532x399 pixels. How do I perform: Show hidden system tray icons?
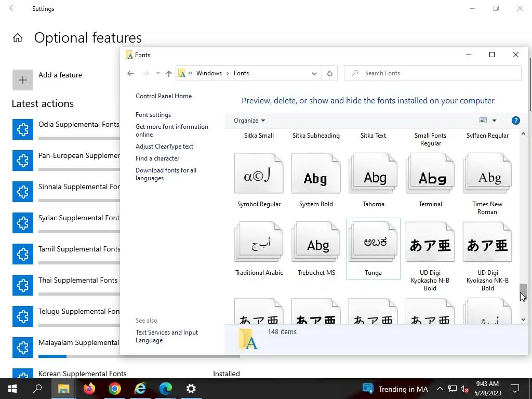[x=440, y=389]
